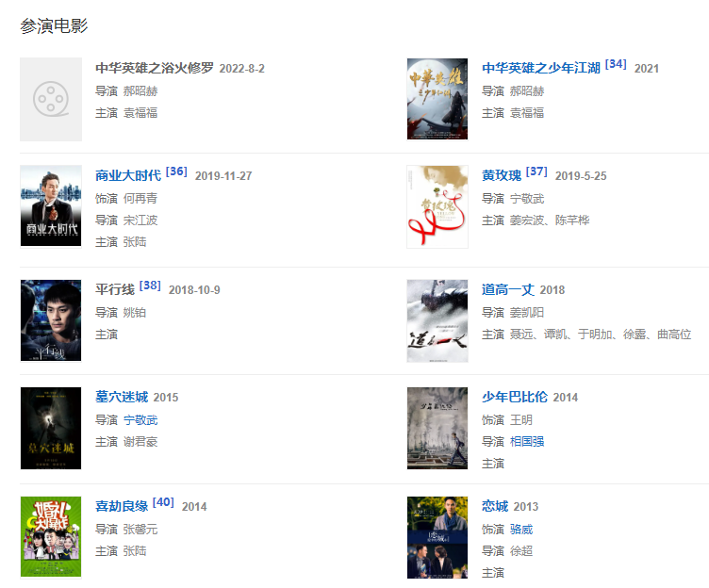Open the 道高一丈 title link
Screen dimensions: 709x588
point(508,289)
